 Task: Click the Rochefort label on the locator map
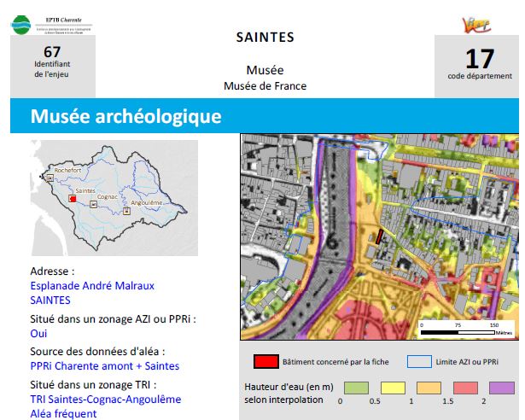point(66,172)
